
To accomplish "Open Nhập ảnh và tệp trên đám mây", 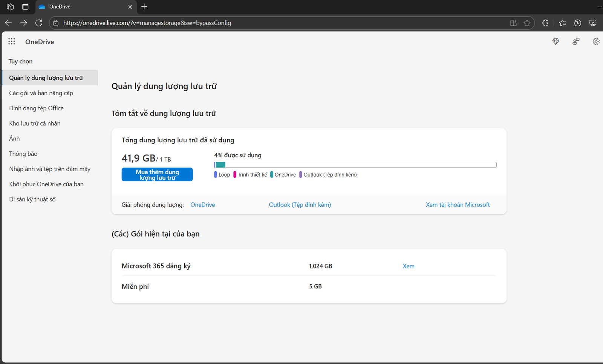I will tap(50, 169).
